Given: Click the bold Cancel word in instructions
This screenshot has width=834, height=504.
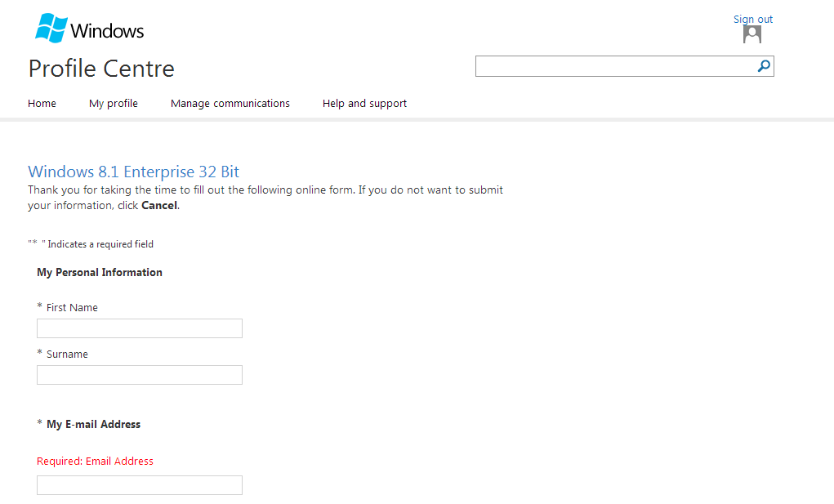Looking at the screenshot, I should tap(159, 205).
